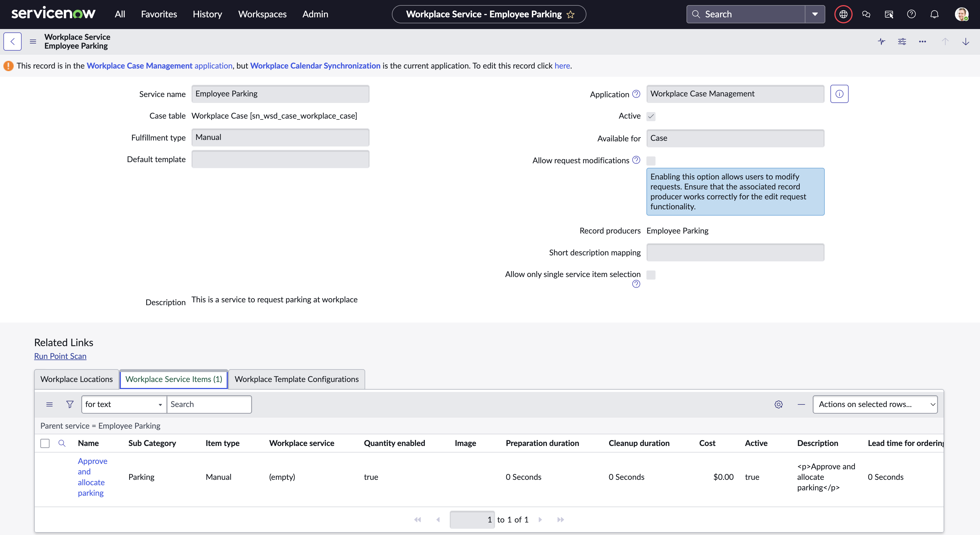
Task: Switch to Workplace Template Configurations tab
Action: tap(296, 379)
